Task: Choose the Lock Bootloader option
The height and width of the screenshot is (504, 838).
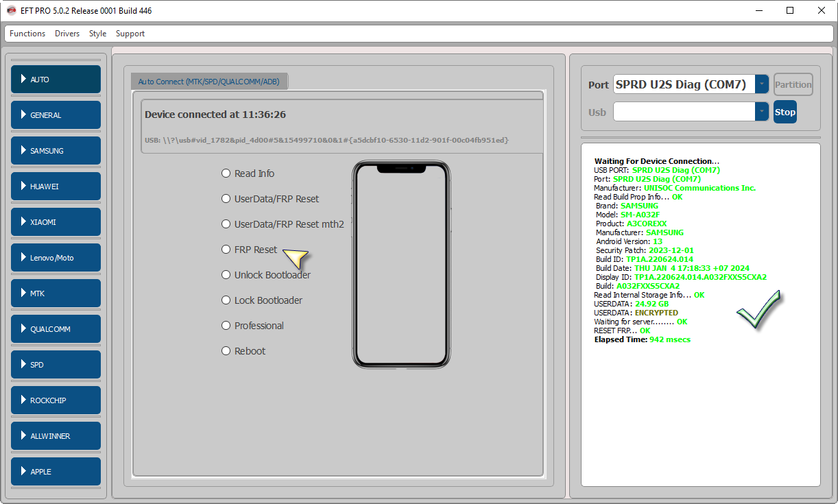Action: point(261,300)
